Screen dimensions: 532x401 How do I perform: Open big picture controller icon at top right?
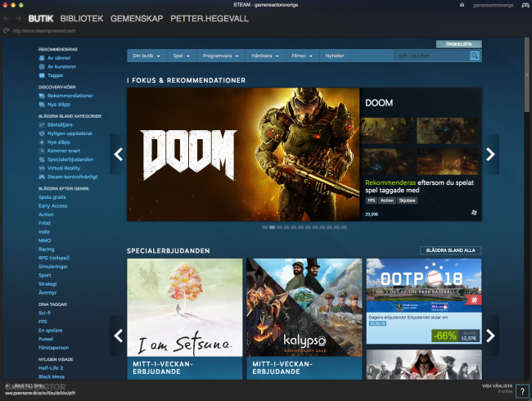tap(525, 5)
